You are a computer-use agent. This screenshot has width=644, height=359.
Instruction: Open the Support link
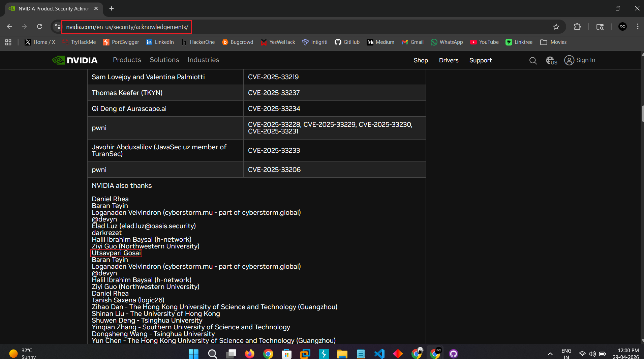(x=481, y=60)
